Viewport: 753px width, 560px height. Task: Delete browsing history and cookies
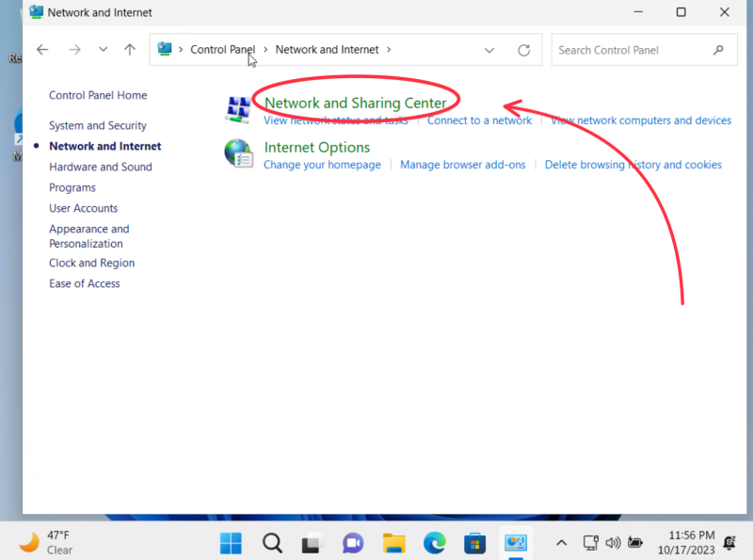tap(633, 165)
